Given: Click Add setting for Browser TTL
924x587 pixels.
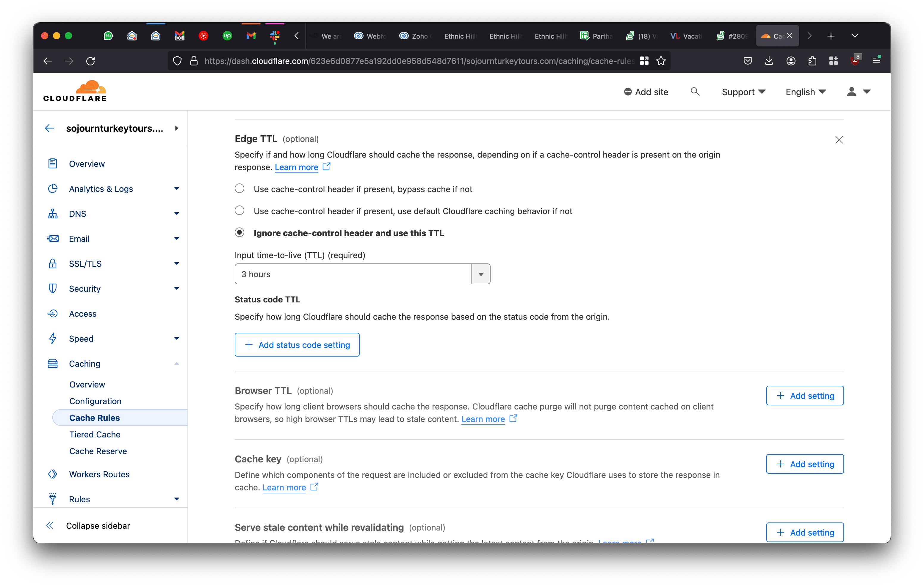Looking at the screenshot, I should [x=805, y=395].
